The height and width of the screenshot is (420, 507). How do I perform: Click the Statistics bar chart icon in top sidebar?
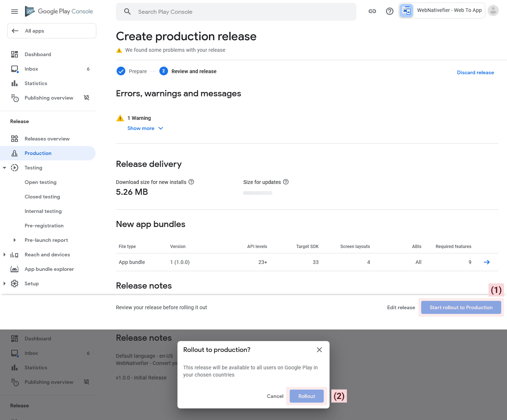coord(14,83)
